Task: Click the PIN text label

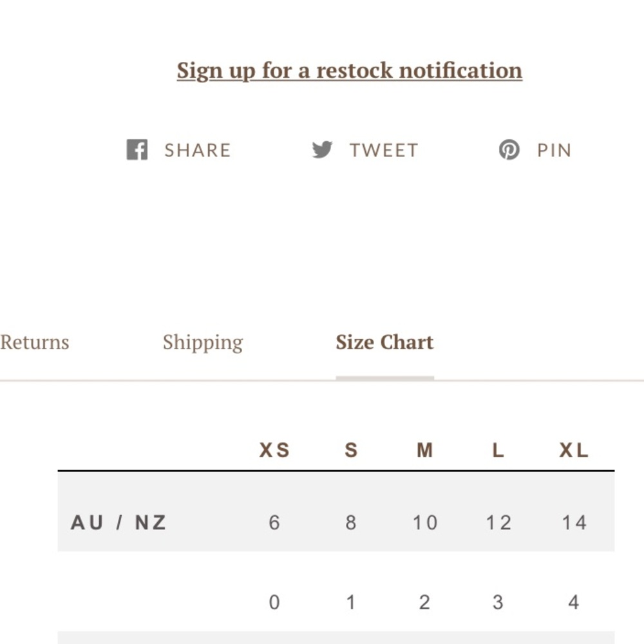Action: [554, 150]
